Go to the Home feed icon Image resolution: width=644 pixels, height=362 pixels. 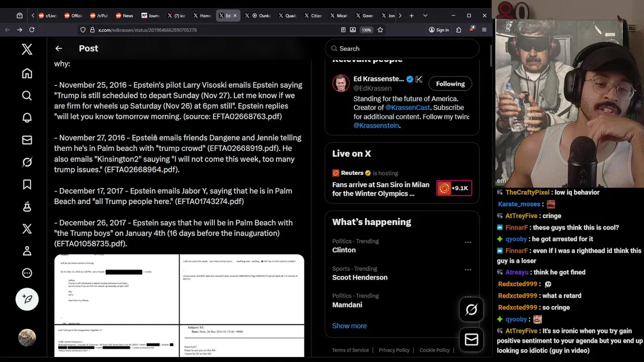pyautogui.click(x=27, y=73)
